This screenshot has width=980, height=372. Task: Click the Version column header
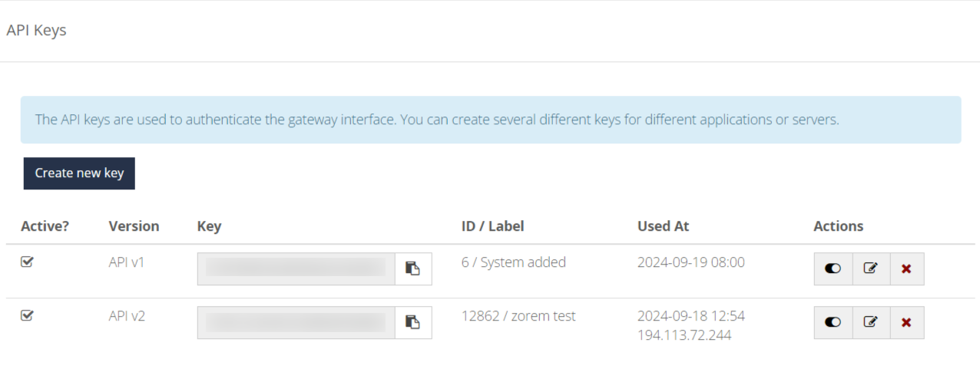point(134,226)
